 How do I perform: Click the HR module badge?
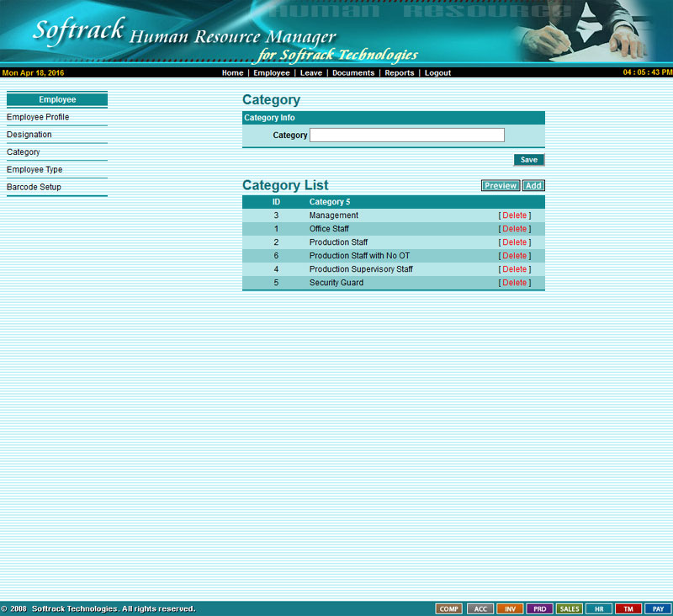(598, 608)
